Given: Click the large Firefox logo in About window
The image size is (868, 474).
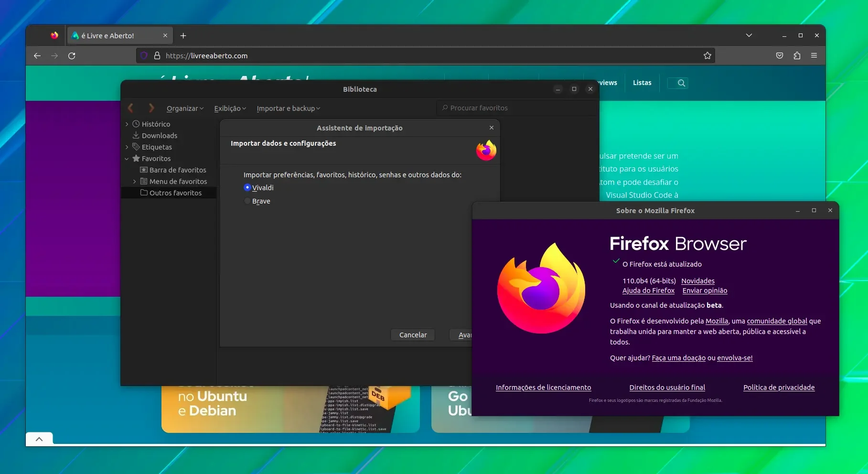Looking at the screenshot, I should (541, 288).
